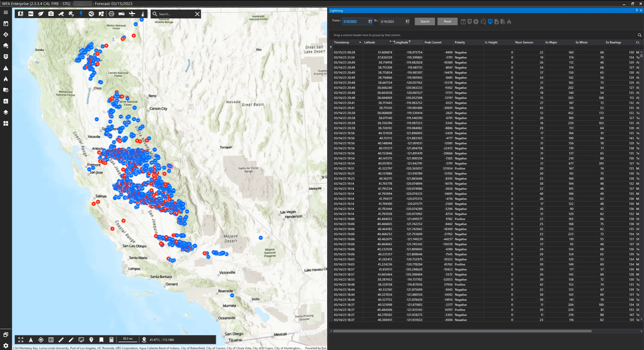The image size is (644, 350).
Task: Select the ruler measure tool
Action: pyautogui.click(x=61, y=340)
